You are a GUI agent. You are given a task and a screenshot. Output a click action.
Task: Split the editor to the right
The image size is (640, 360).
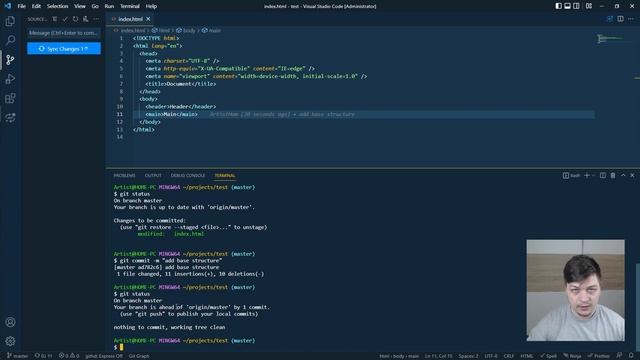[x=620, y=19]
